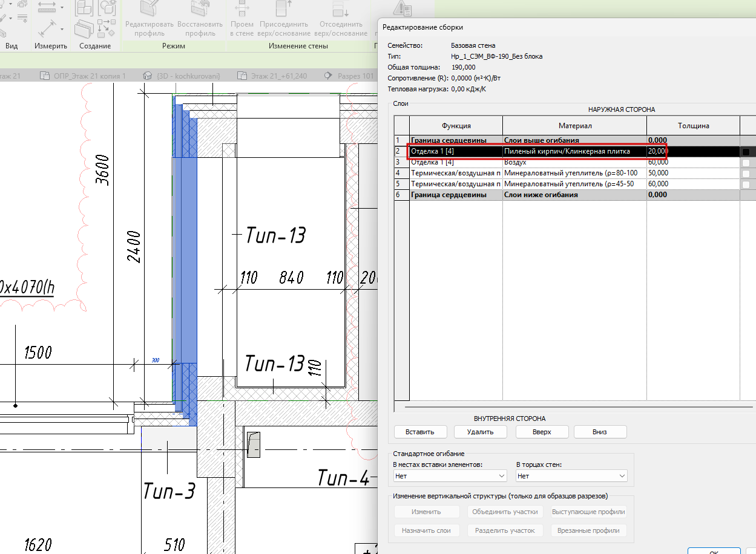
Task: Click the 'Tun-3' label in drawing
Action: coord(169,491)
